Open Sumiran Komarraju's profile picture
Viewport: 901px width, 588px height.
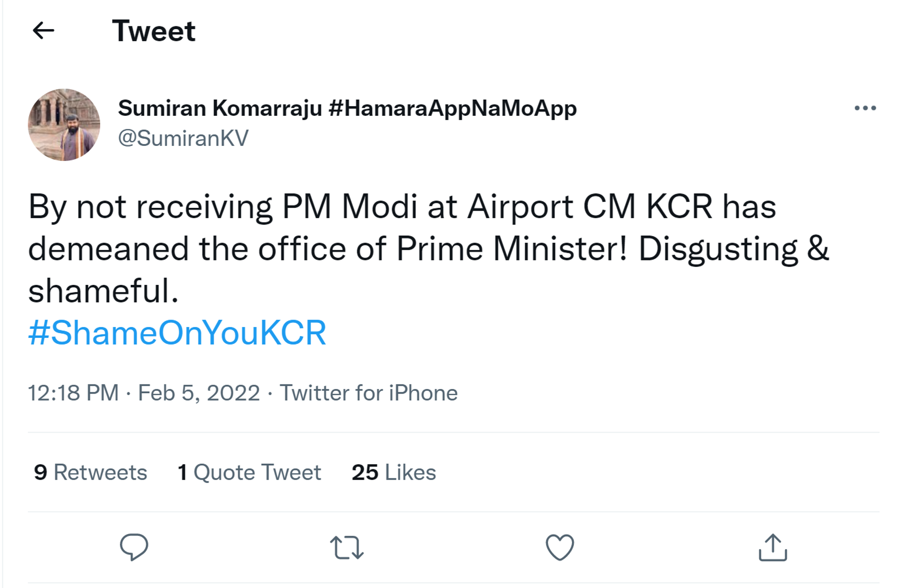click(x=64, y=125)
